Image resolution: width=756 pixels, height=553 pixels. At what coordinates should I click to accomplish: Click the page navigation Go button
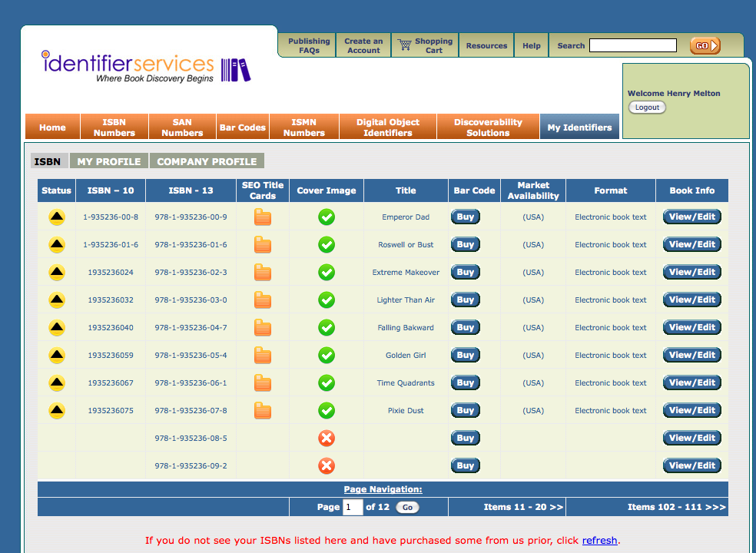[407, 507]
